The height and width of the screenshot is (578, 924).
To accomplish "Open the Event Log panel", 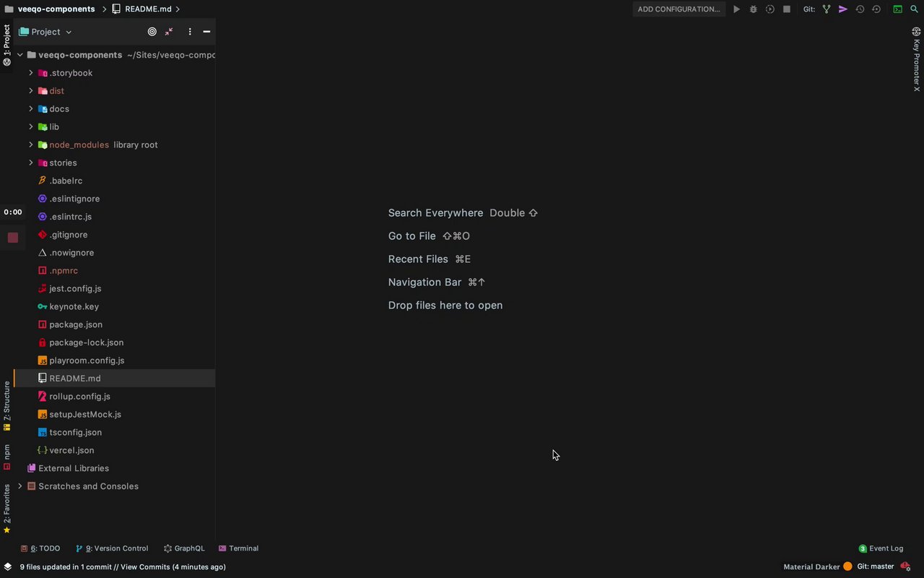I will pyautogui.click(x=881, y=548).
